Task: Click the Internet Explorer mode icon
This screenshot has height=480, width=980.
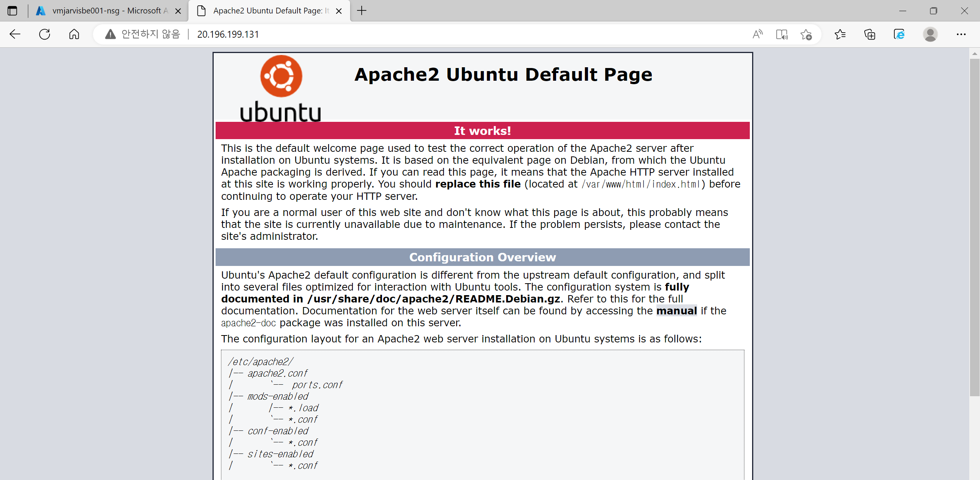Action: pos(899,34)
